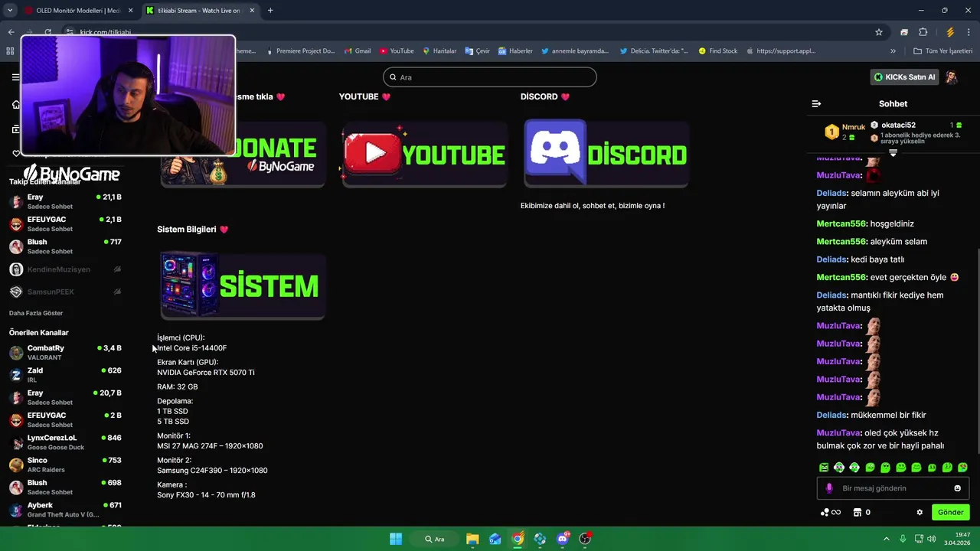Open the Premiere Project Do... bookmark
The height and width of the screenshot is (551, 980).
click(300, 51)
